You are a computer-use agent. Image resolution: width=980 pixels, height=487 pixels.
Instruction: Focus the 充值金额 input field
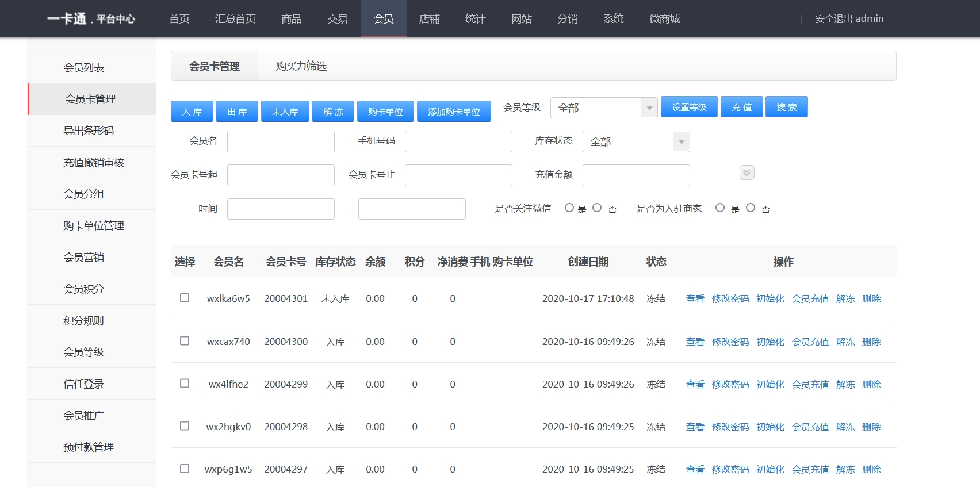[x=636, y=175]
